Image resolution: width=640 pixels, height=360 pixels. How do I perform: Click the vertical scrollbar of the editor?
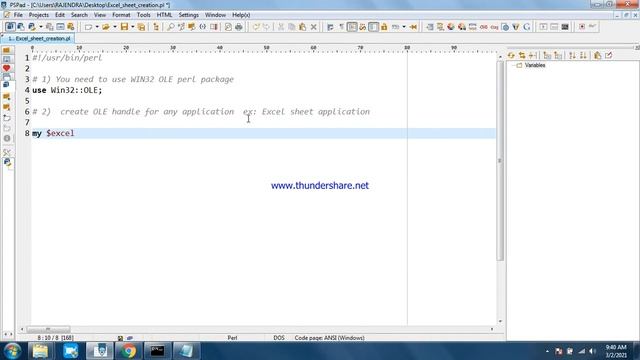coord(500,161)
